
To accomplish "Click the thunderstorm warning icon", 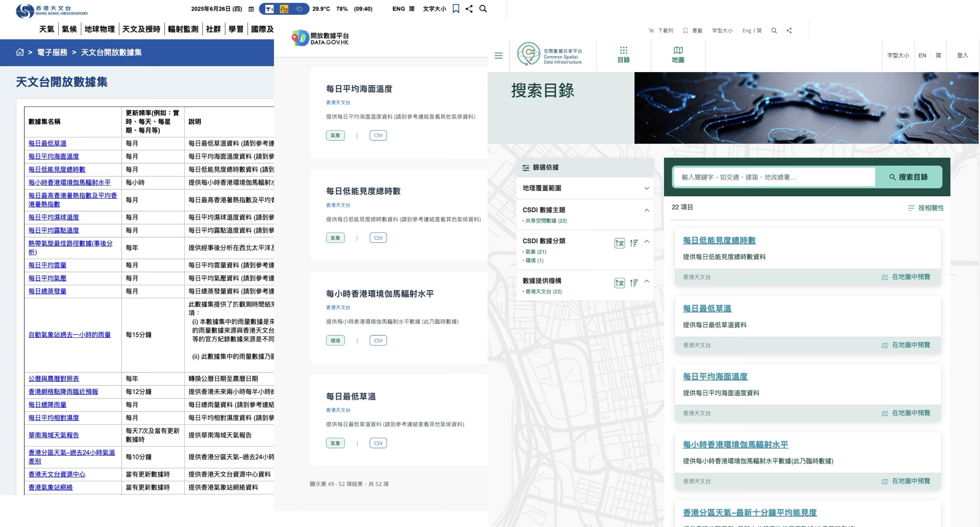I will pos(284,9).
